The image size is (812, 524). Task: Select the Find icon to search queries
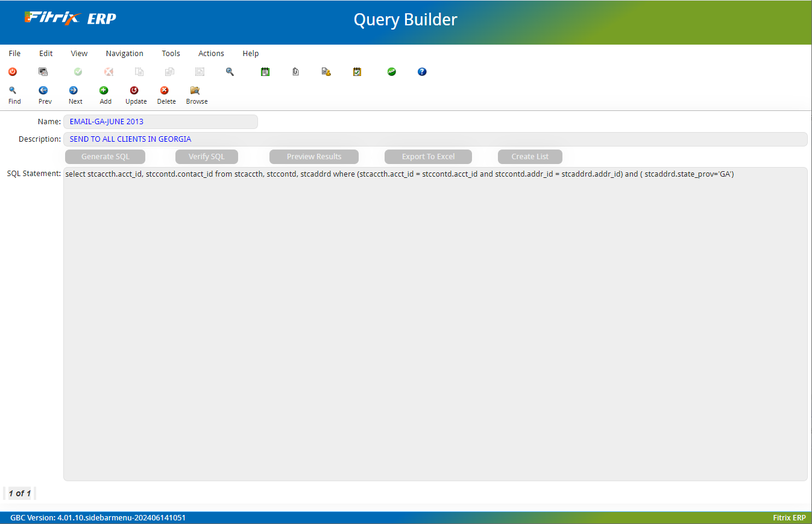[13, 94]
